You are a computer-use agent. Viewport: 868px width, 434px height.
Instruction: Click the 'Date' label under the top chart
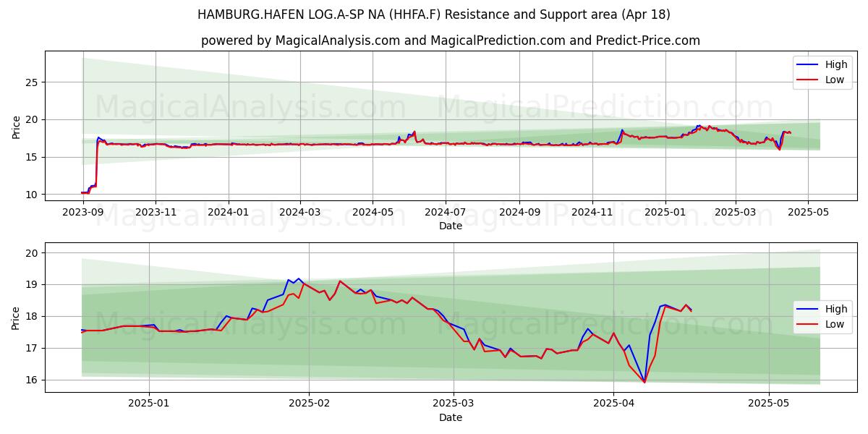(x=451, y=226)
